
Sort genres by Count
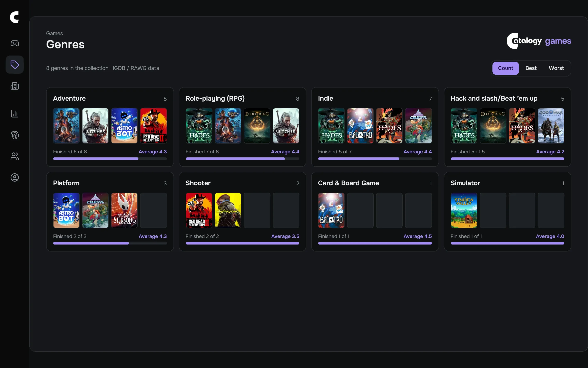pos(505,68)
